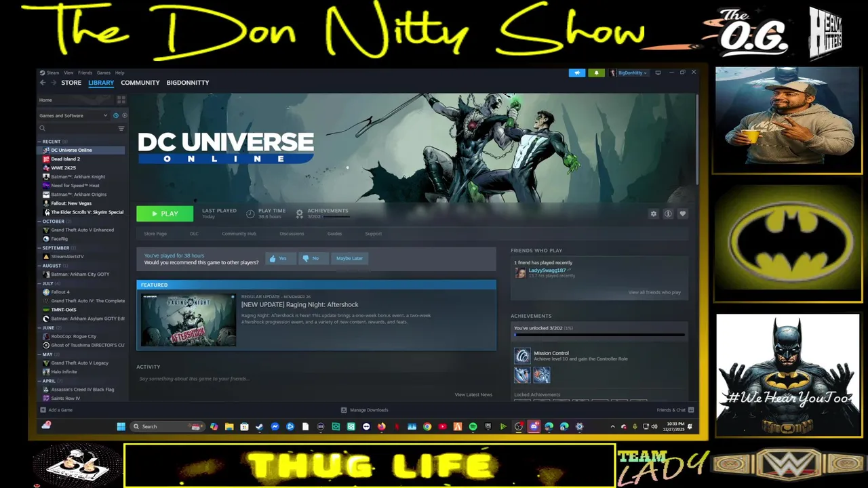Open the View menu
This screenshot has height=488, width=868.
[x=68, y=73]
